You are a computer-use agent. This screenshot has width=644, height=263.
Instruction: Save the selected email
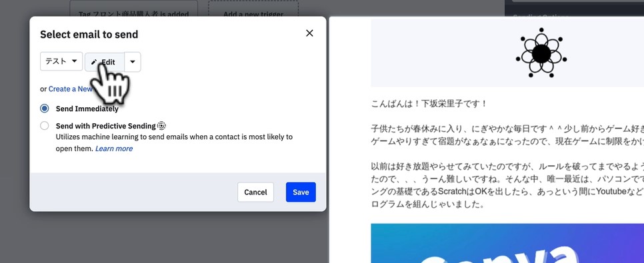pyautogui.click(x=301, y=192)
